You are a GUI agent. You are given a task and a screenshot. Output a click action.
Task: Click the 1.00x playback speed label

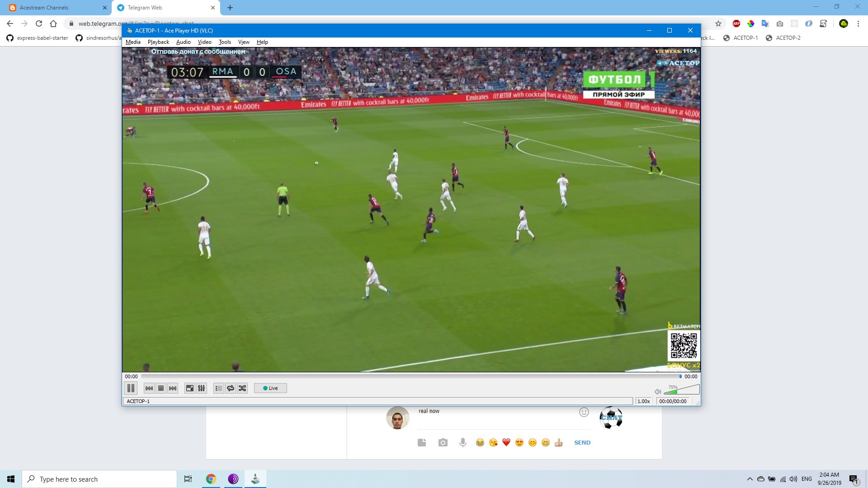pos(644,401)
